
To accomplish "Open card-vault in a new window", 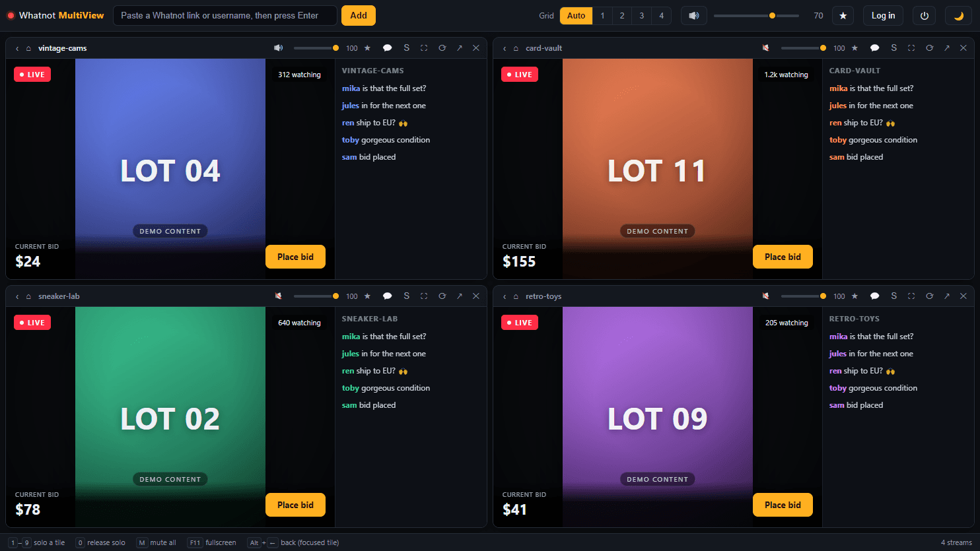I will pos(946,48).
